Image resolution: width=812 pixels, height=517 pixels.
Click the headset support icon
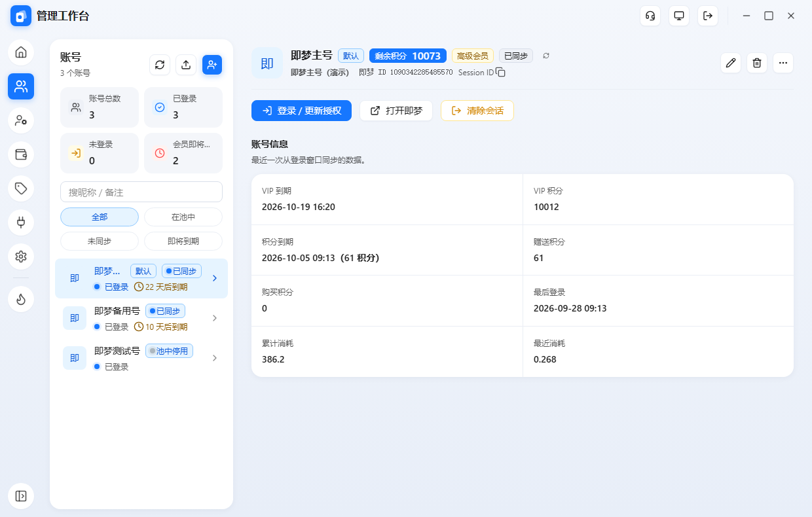tap(650, 16)
